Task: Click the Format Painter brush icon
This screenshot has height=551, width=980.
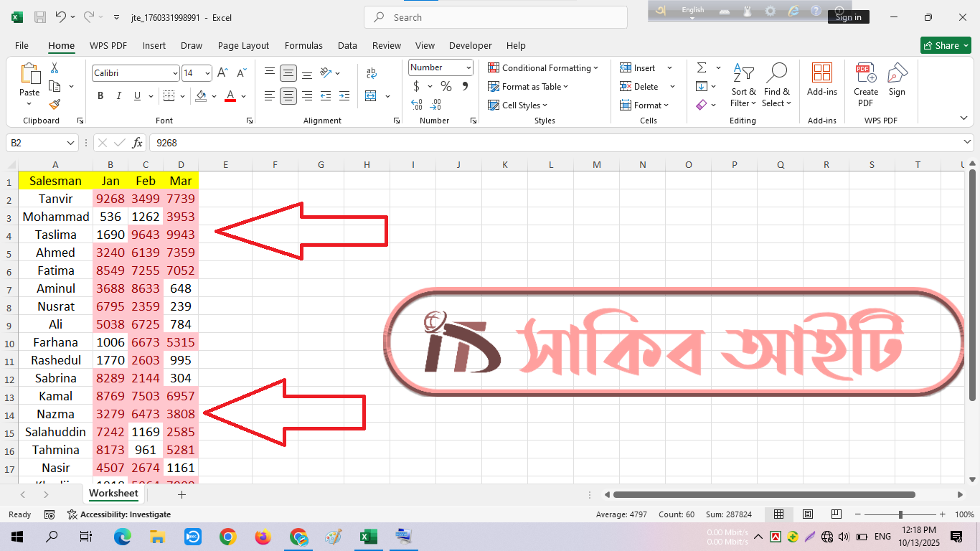Action: [x=55, y=104]
